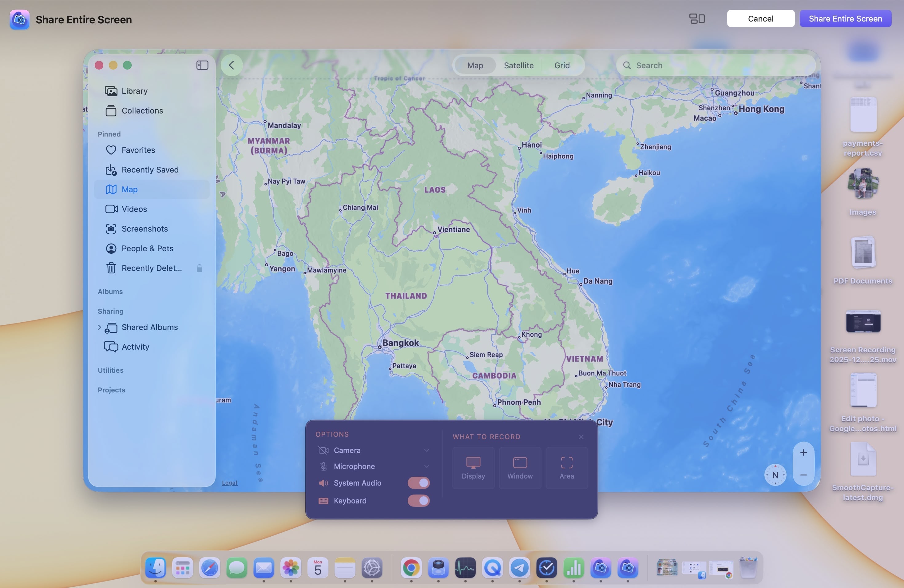Click the Hong Kong label on the map
Viewport: 904px width, 588px height.
tap(761, 109)
